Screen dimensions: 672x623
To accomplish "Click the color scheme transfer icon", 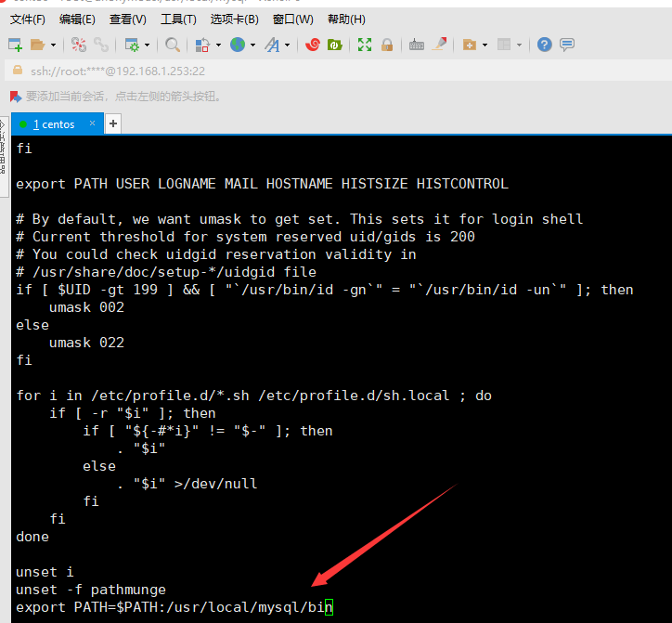I will click(202, 45).
